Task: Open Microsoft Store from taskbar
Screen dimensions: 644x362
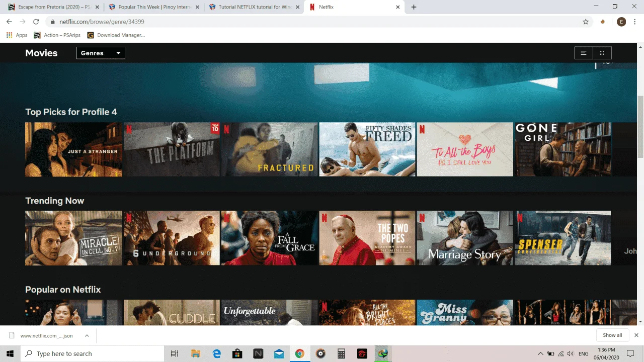Action: (x=237, y=353)
